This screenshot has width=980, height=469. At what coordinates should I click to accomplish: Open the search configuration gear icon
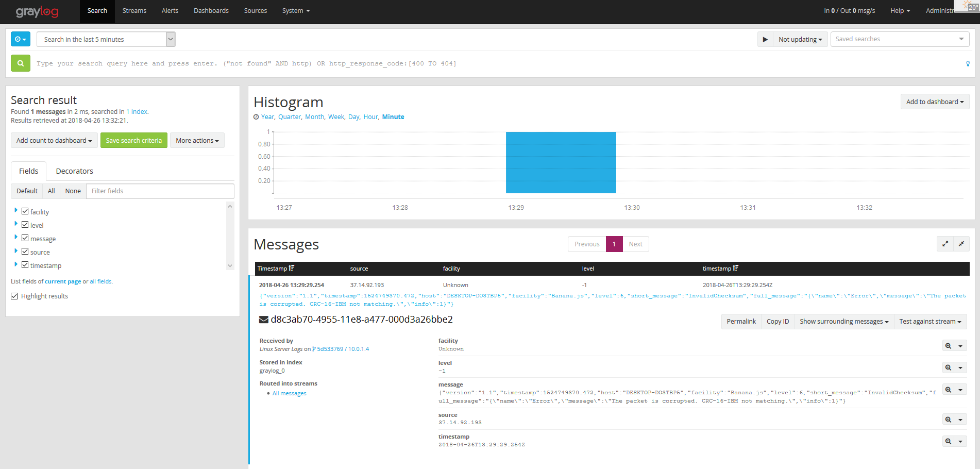[x=20, y=39]
